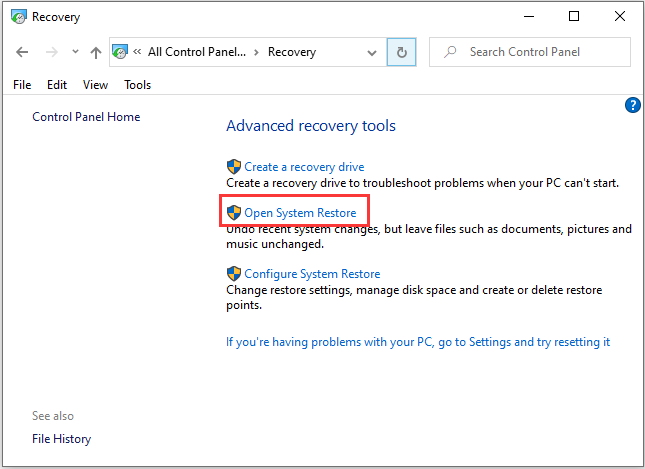Image resolution: width=645 pixels, height=469 pixels.
Task: Click the shield icon beside Open System Restore
Action: click(x=234, y=213)
